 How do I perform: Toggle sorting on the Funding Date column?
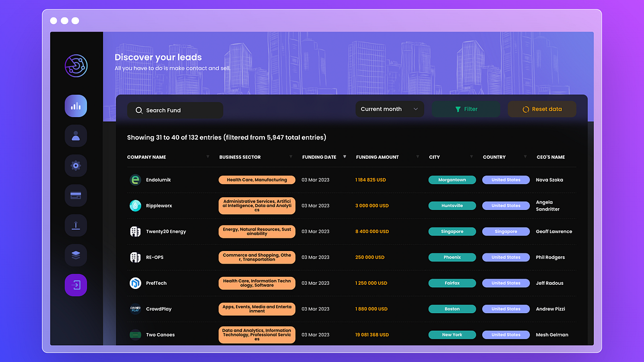[x=345, y=156]
